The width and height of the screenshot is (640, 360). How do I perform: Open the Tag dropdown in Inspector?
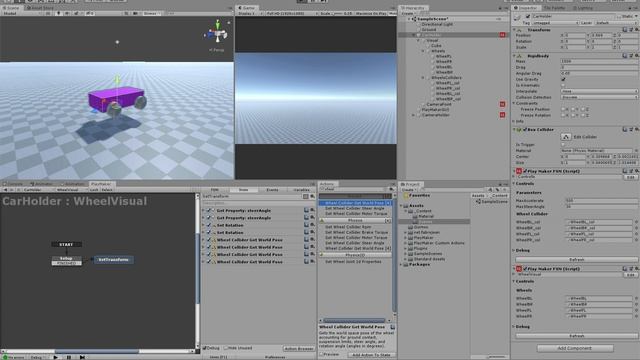pos(555,23)
